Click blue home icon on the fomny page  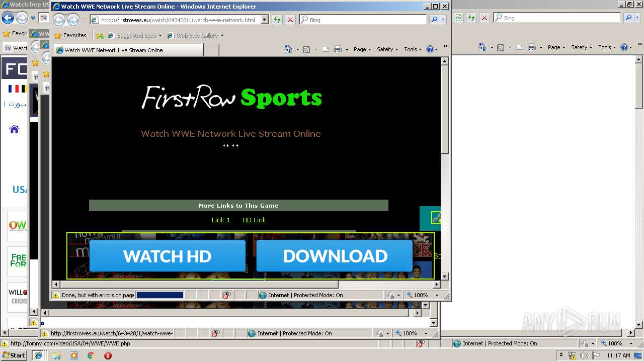14,129
